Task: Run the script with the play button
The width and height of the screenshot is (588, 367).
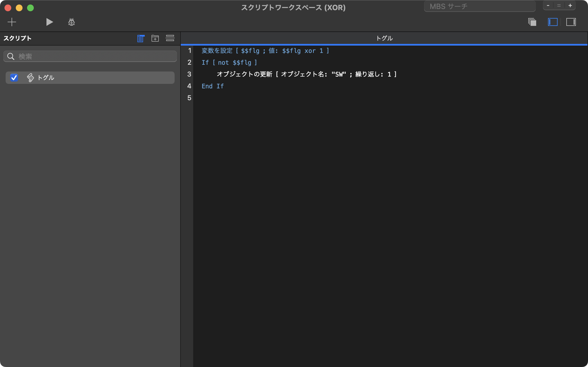Action: point(49,22)
